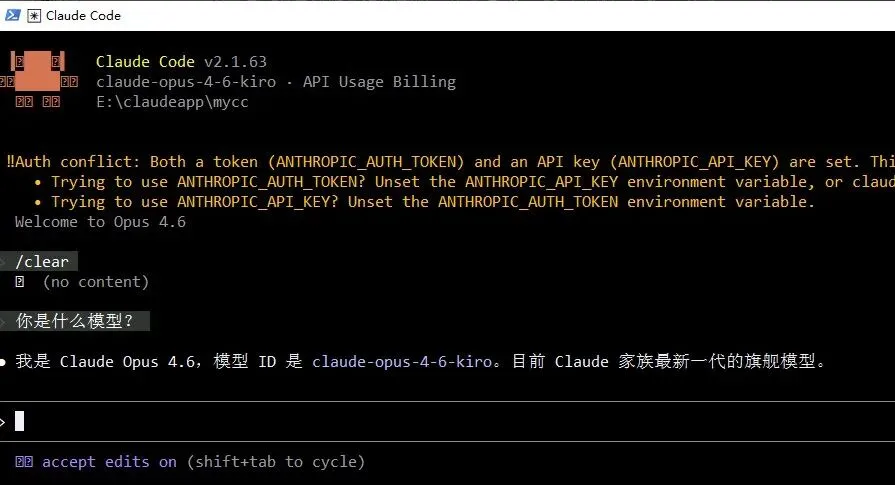Click the Unset the ANTHROPIC_AUTH_TOKEN warning line

point(430,202)
